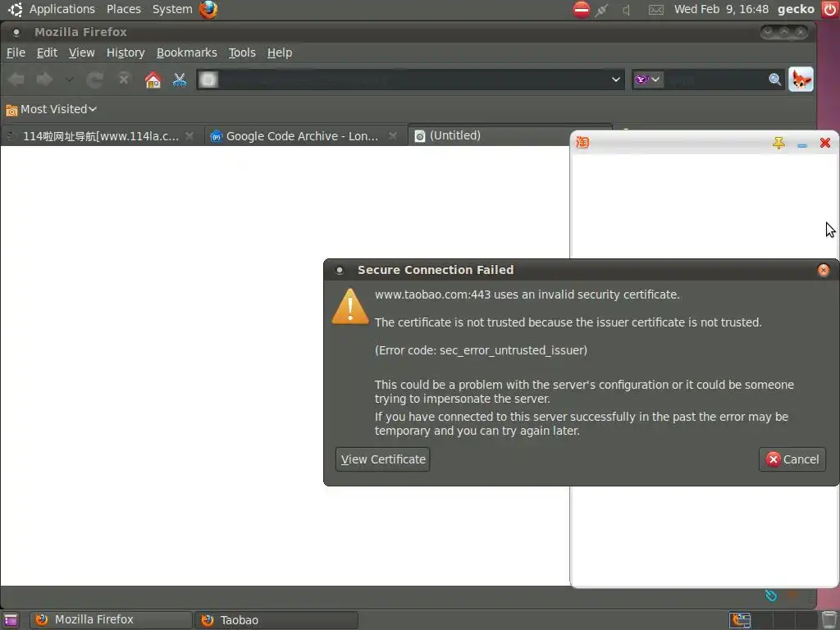Image resolution: width=840 pixels, height=630 pixels.
Task: Close the Taobao popup with red X
Action: point(825,143)
